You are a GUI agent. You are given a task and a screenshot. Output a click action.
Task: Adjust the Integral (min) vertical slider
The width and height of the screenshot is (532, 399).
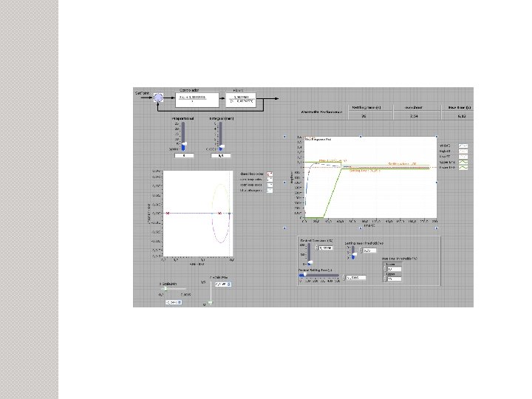[220, 137]
